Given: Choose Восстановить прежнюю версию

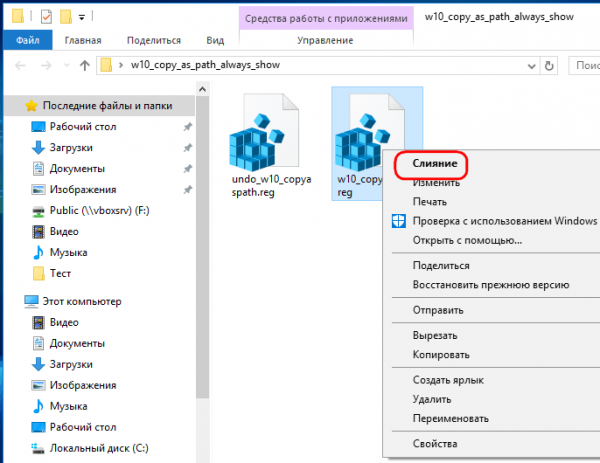Looking at the screenshot, I should pyautogui.click(x=491, y=285).
